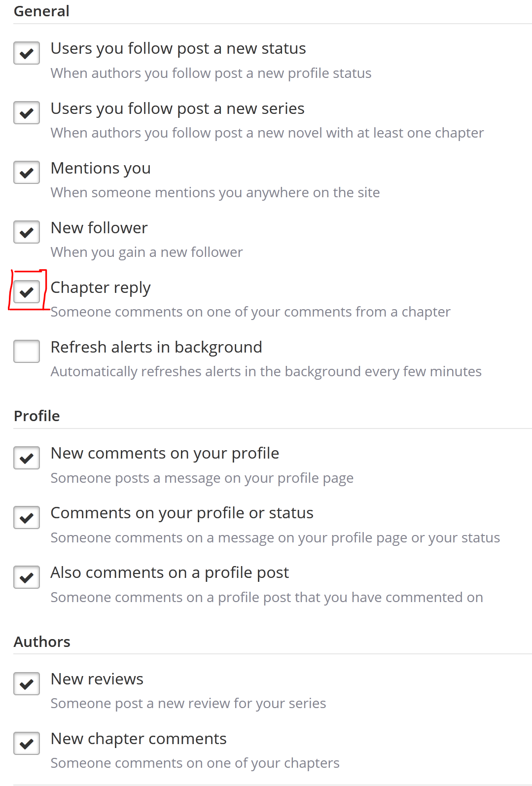Click the 'New follower' option label

point(99,228)
